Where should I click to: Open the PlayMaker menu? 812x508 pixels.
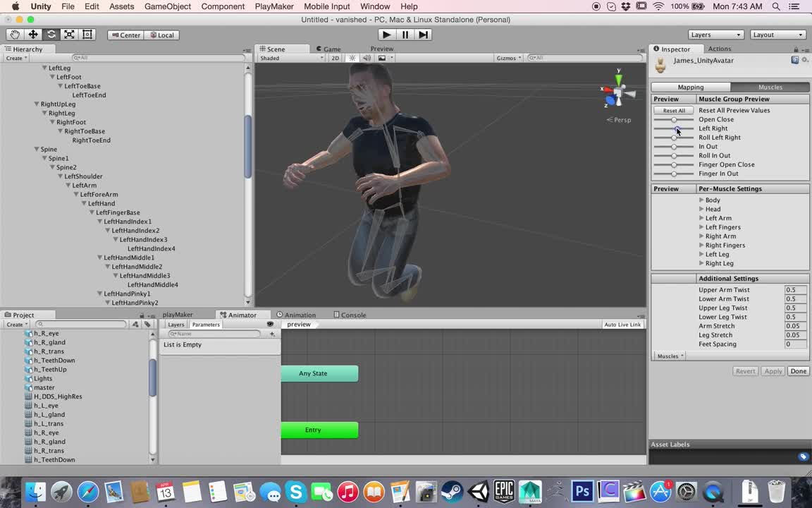274,6
